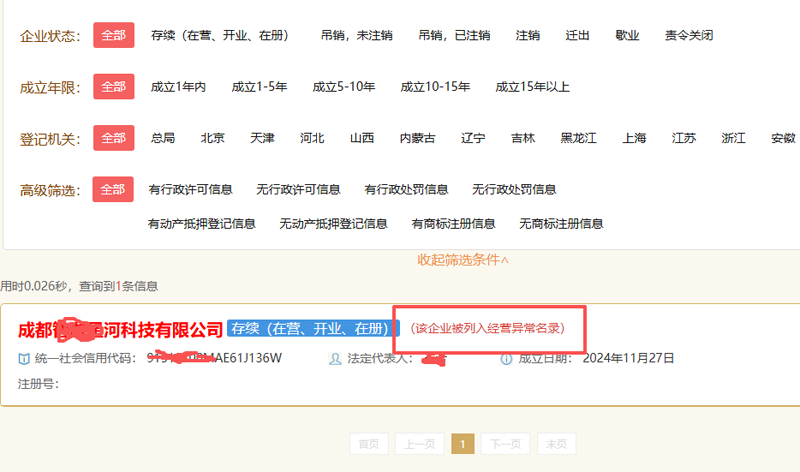The height and width of the screenshot is (472, 800).
Task: Select 全部 in the 登记机关 filter row
Action: coord(114,138)
